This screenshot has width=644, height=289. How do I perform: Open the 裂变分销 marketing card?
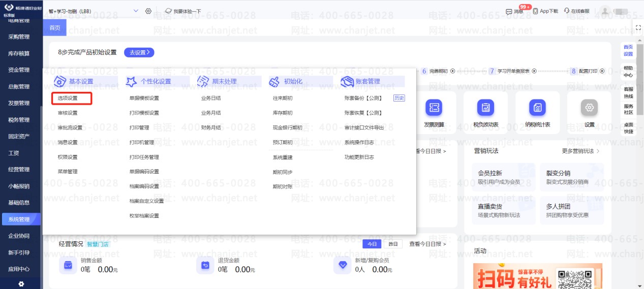(x=572, y=177)
